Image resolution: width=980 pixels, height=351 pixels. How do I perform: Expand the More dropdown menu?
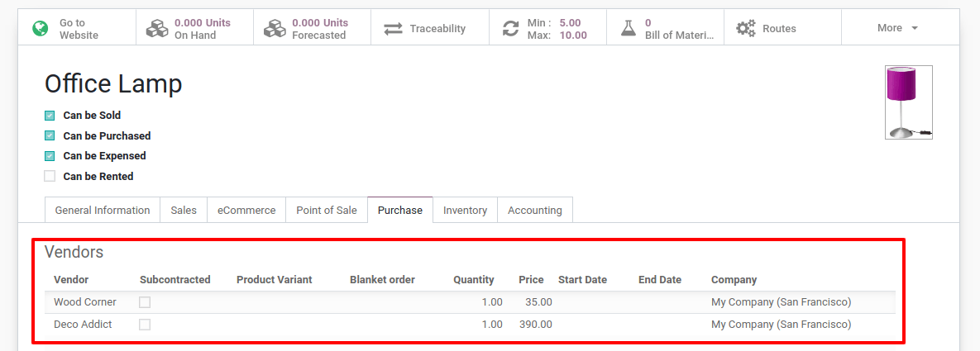898,28
